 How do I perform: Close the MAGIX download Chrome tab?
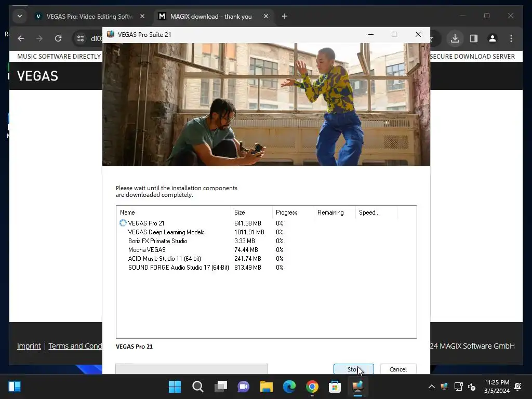[x=266, y=16]
